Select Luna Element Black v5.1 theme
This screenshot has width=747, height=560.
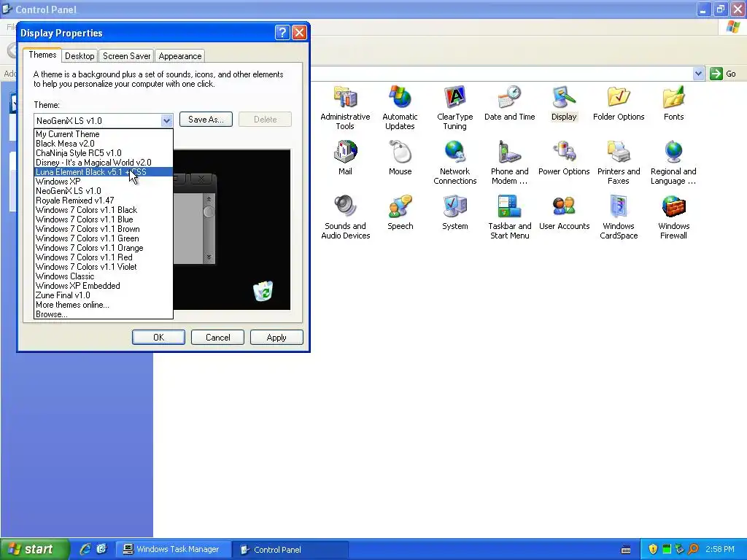[104, 172]
